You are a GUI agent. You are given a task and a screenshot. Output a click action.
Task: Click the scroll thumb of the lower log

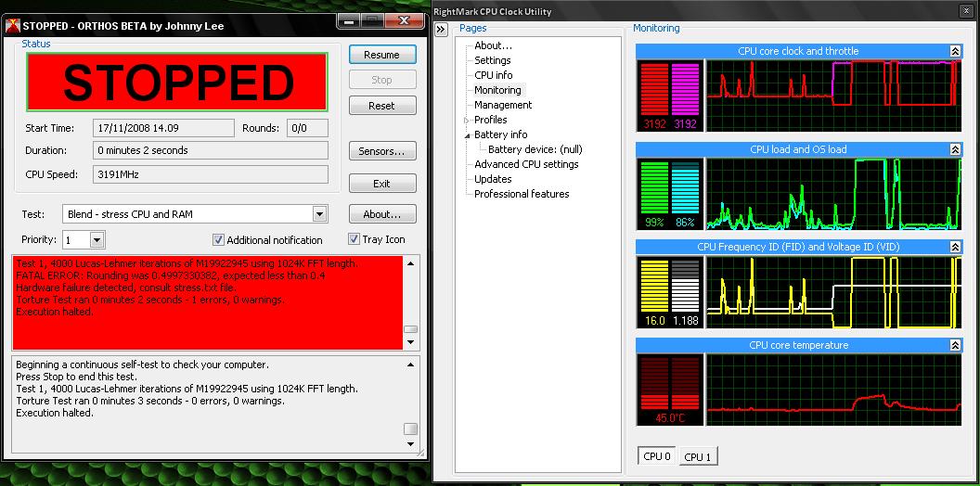point(410,428)
